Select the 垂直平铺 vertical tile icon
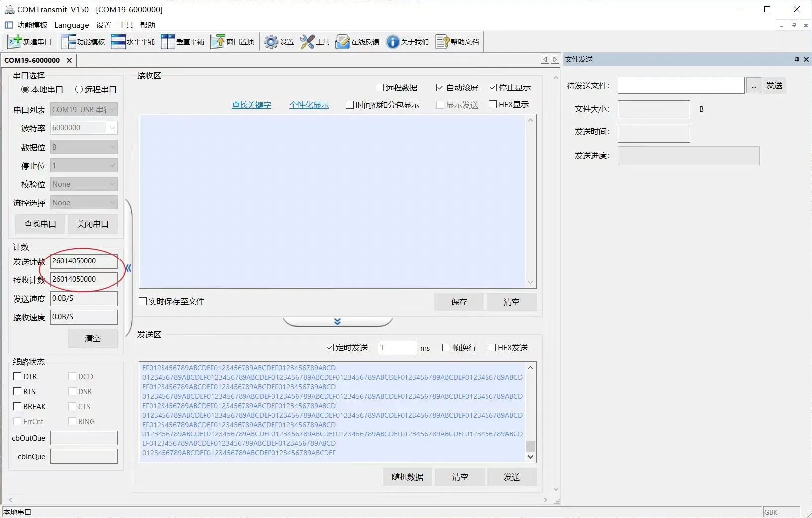The image size is (812, 518). point(168,42)
